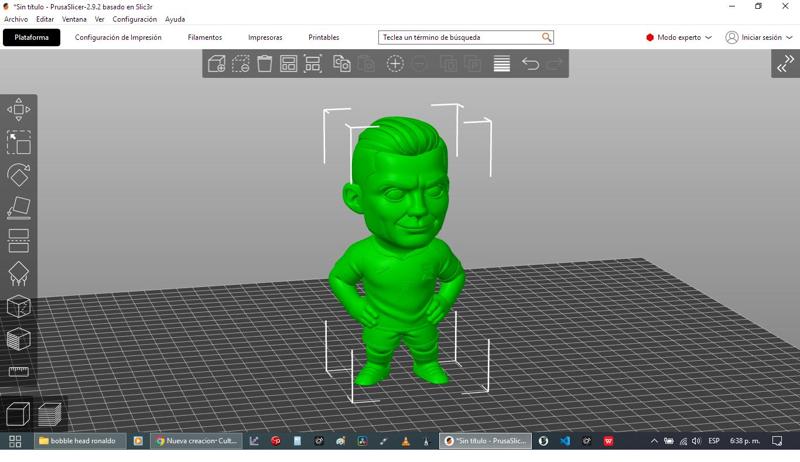Image resolution: width=800 pixels, height=462 pixels.
Task: Click the Copy icon in the top toolbar
Action: tap(341, 64)
